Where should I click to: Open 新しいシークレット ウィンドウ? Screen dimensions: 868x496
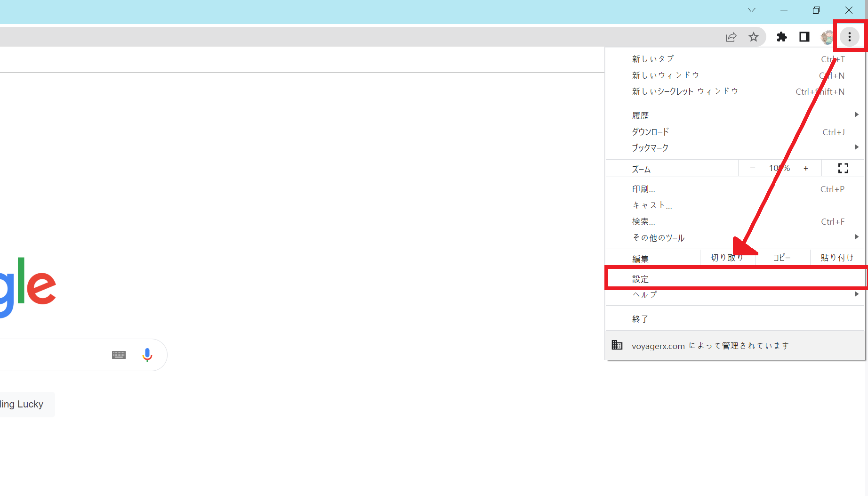(x=735, y=91)
